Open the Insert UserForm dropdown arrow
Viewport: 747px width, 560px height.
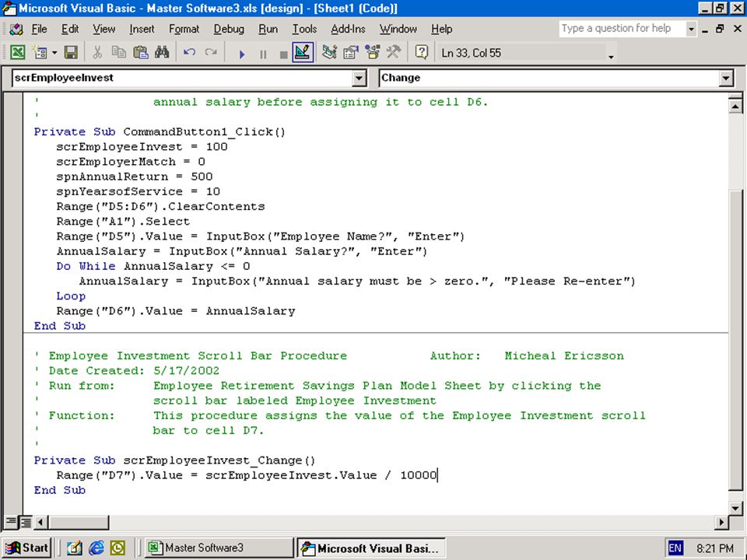[x=54, y=52]
